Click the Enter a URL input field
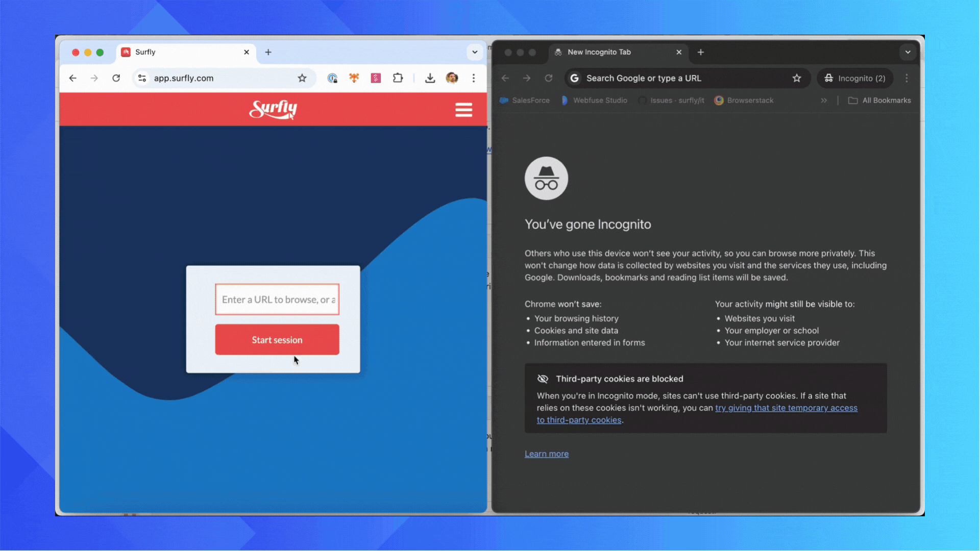The height and width of the screenshot is (551, 980). pos(277,299)
